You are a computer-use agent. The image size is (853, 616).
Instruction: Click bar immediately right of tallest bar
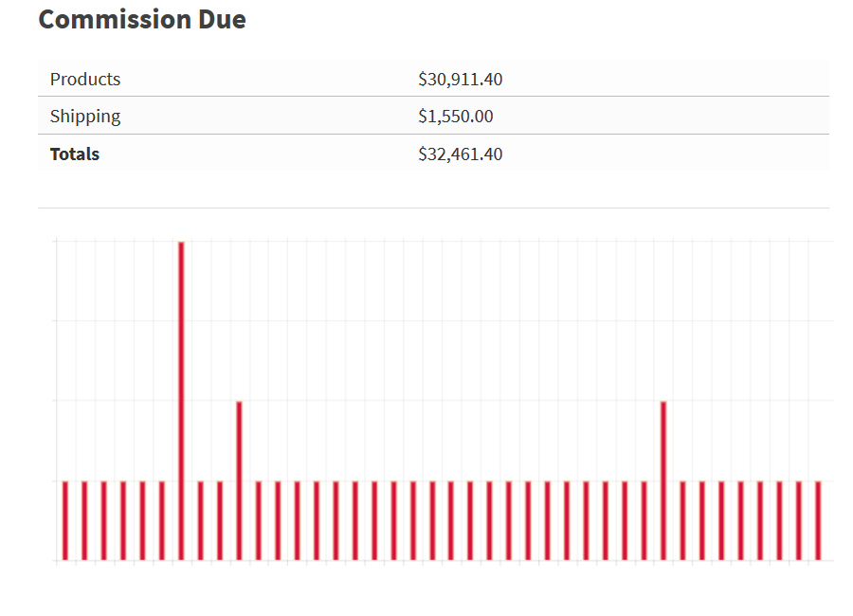coord(200,519)
